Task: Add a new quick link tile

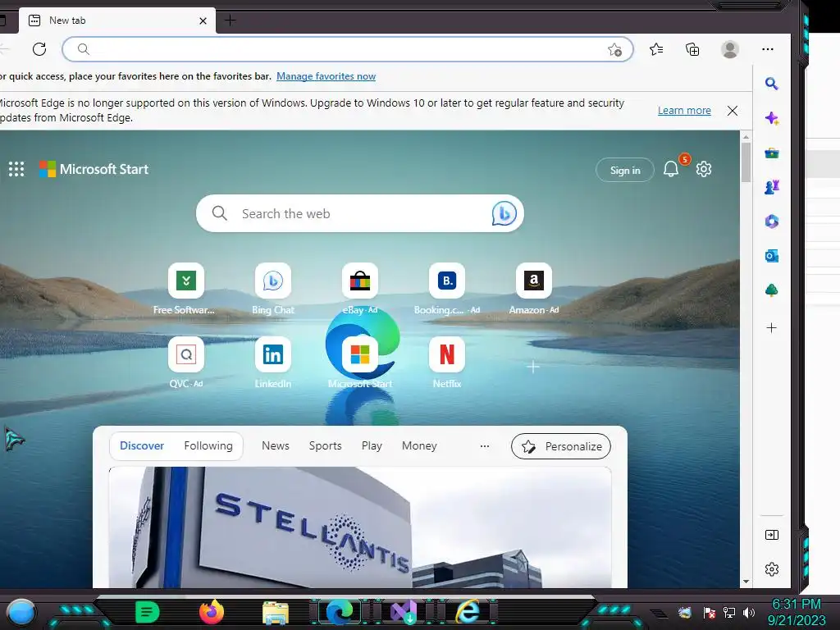Action: click(x=533, y=367)
